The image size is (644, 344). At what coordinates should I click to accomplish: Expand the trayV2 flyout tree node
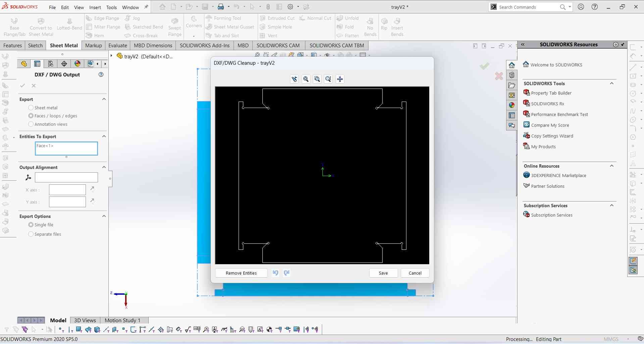[x=111, y=56]
